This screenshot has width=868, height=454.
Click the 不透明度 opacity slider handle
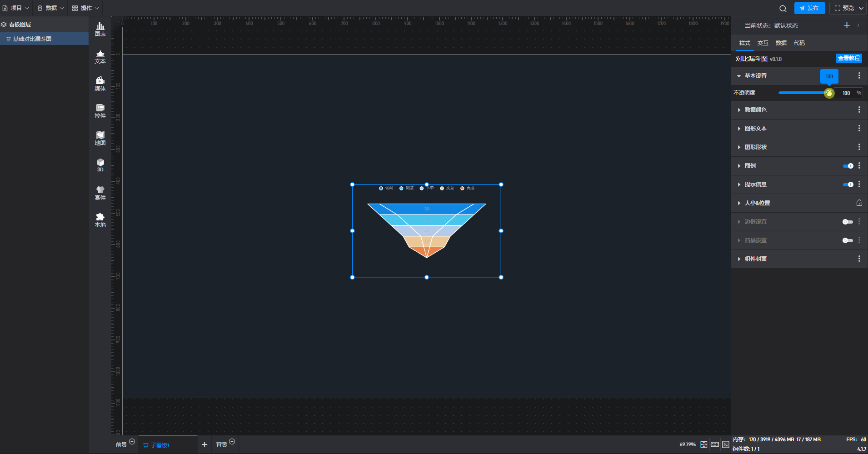point(829,93)
